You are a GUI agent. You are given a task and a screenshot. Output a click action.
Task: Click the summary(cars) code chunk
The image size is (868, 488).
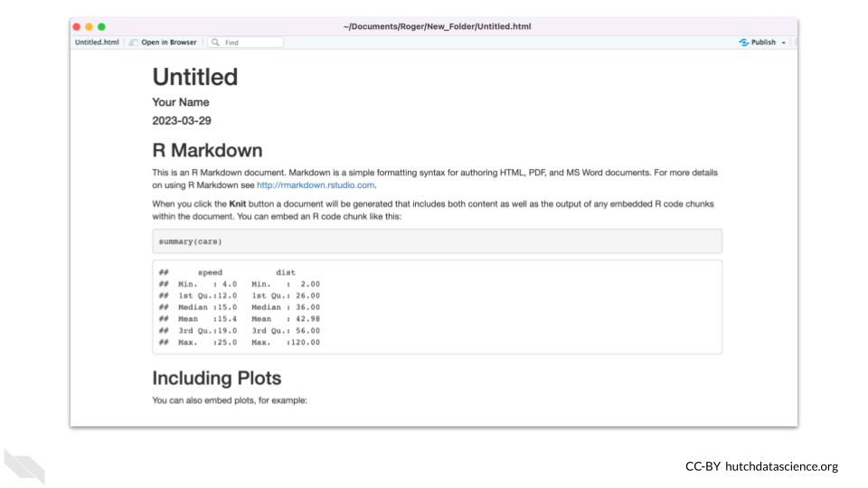pos(438,242)
